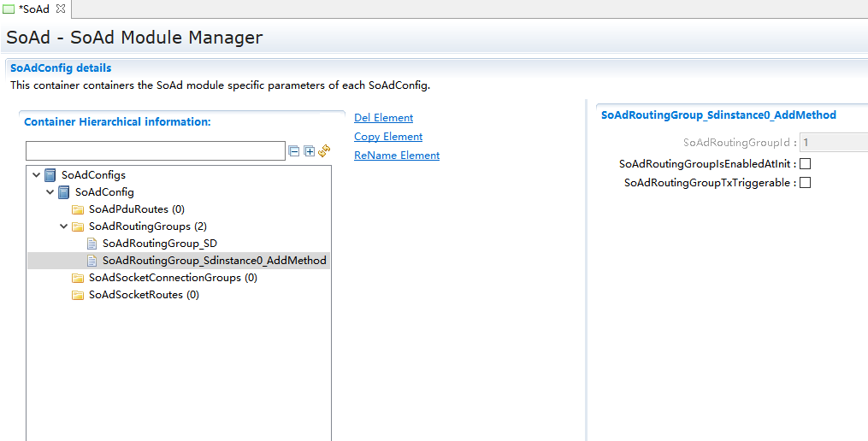Enable SoAdRoutingGroupIsEnabledAtInit checkbox
868x441 pixels.
point(805,164)
